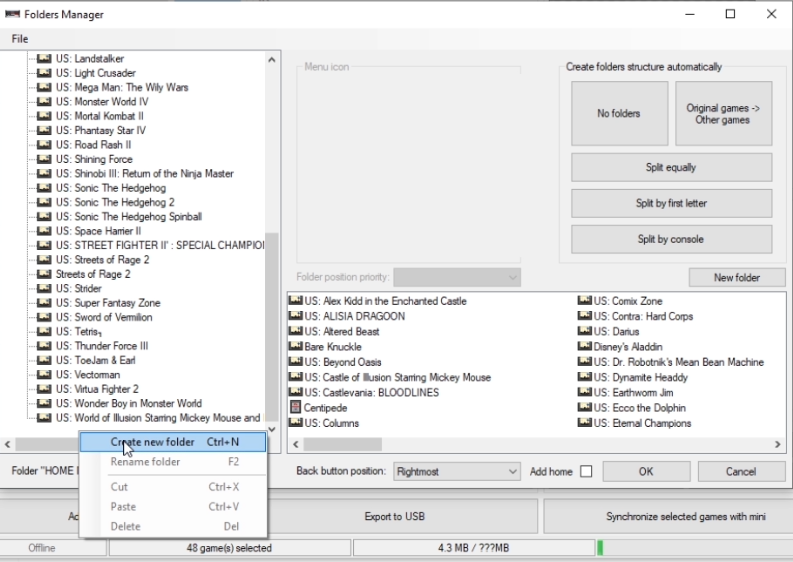Click the icon beside US: Vectorman
793x562 pixels.
point(45,375)
